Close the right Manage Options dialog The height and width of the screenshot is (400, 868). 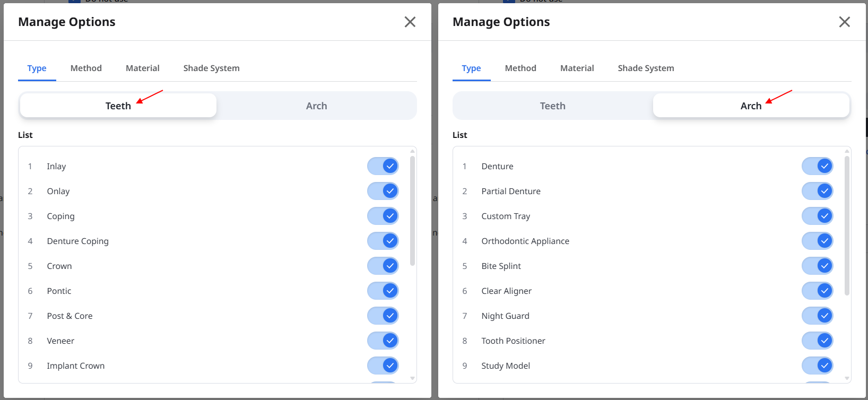pos(845,22)
